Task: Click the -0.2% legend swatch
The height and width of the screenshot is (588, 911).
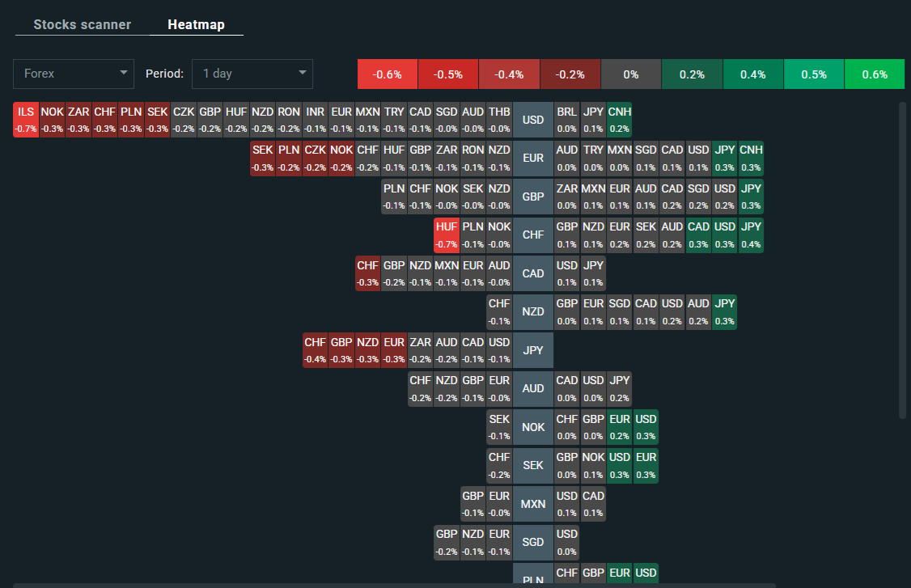Action: click(570, 74)
